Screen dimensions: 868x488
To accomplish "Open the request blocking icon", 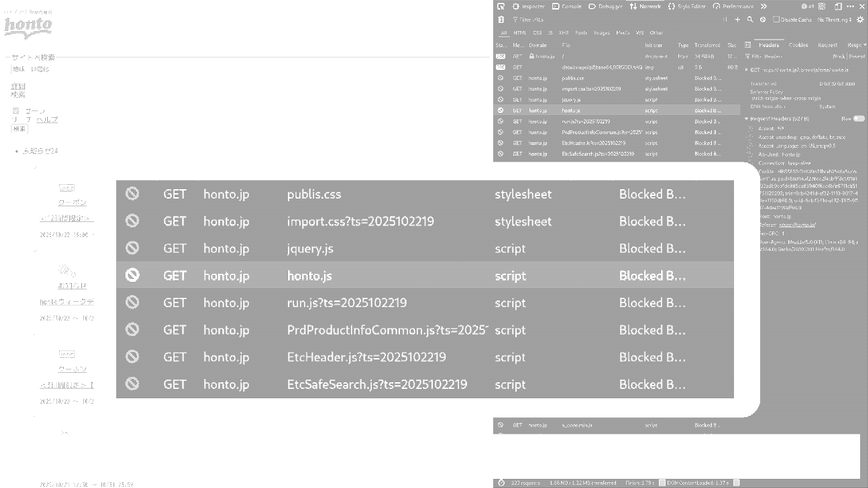I will pos(763,19).
